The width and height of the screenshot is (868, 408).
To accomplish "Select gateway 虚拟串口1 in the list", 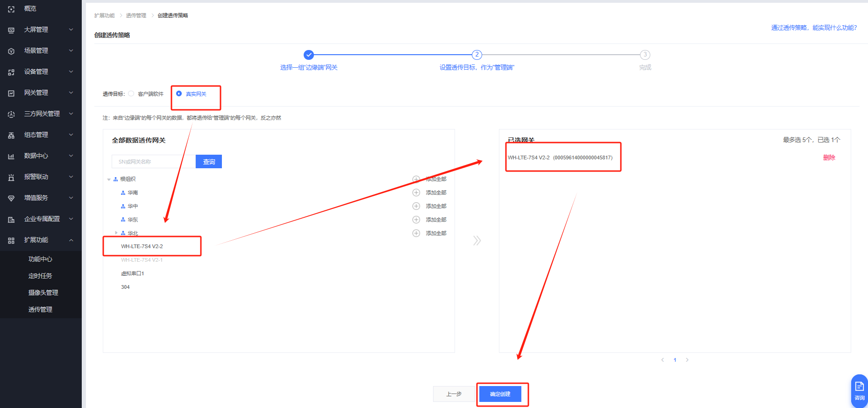I will tap(133, 273).
